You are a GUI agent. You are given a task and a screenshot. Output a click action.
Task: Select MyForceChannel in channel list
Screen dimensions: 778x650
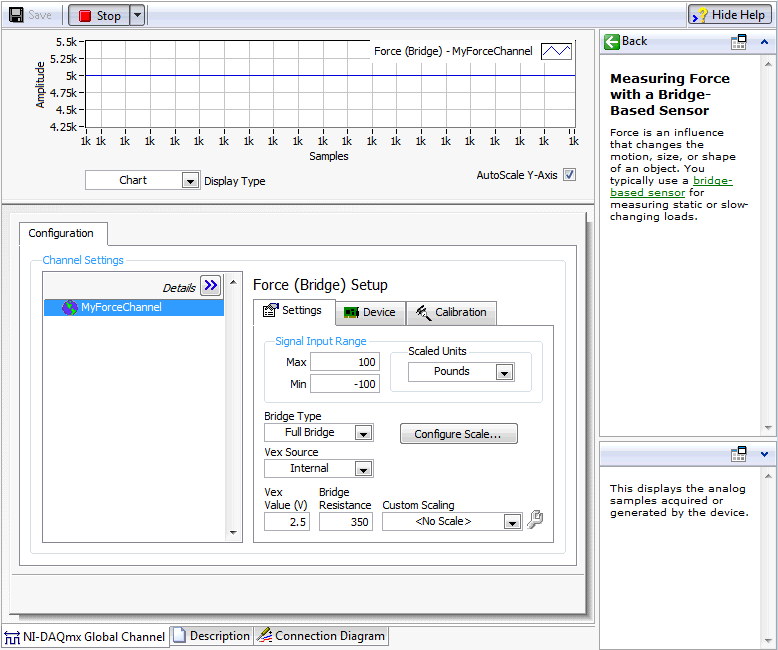pos(120,308)
